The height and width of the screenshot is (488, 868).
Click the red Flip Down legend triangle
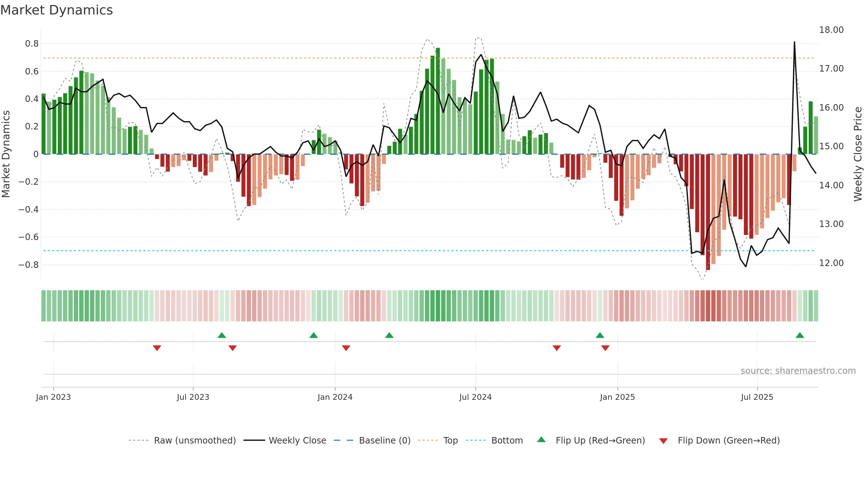[x=663, y=441]
